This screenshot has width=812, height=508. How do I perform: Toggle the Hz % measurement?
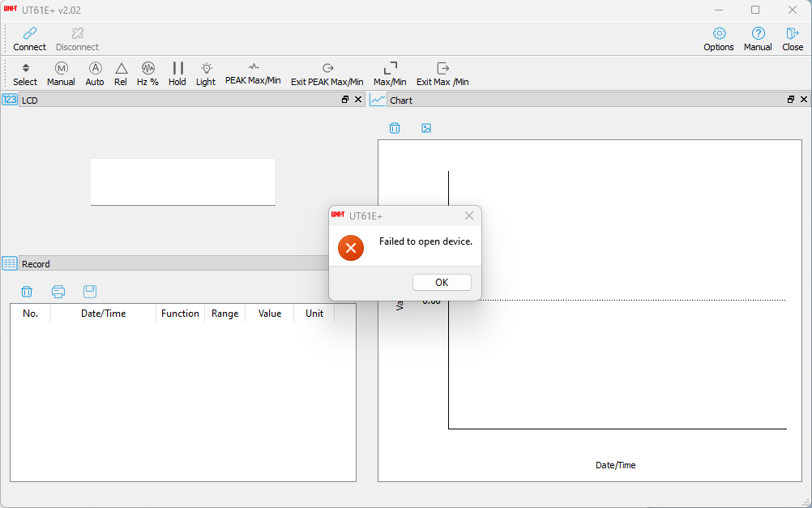click(x=147, y=69)
